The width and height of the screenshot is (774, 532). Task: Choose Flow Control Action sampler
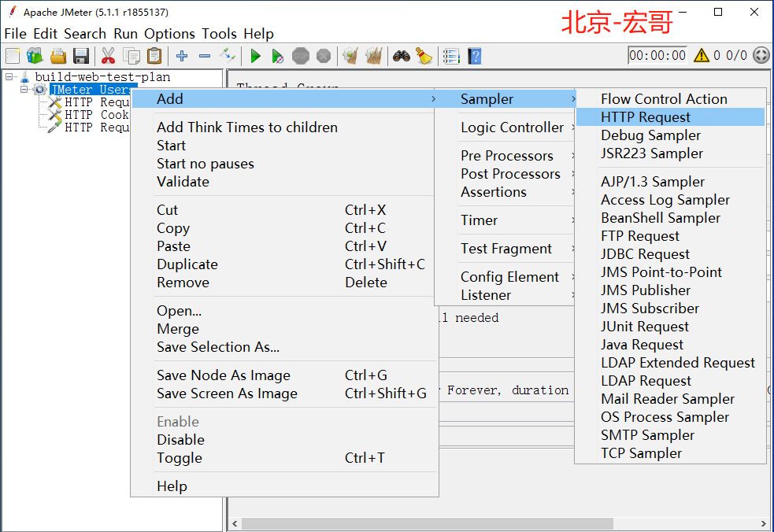(x=670, y=99)
